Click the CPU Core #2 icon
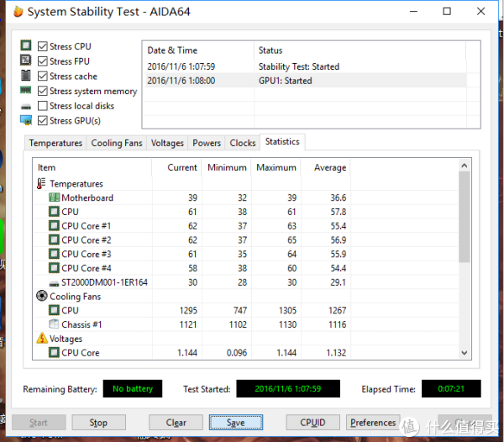The image size is (504, 442). tap(54, 239)
